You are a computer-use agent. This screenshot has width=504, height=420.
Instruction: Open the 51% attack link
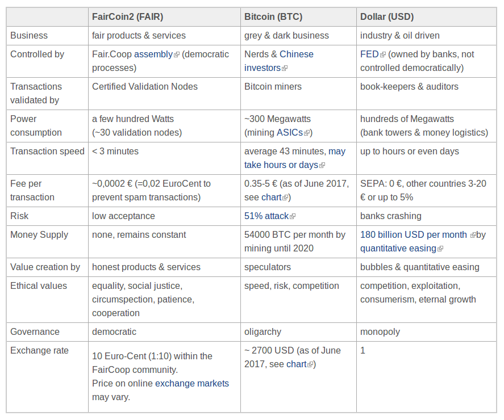[x=266, y=216]
